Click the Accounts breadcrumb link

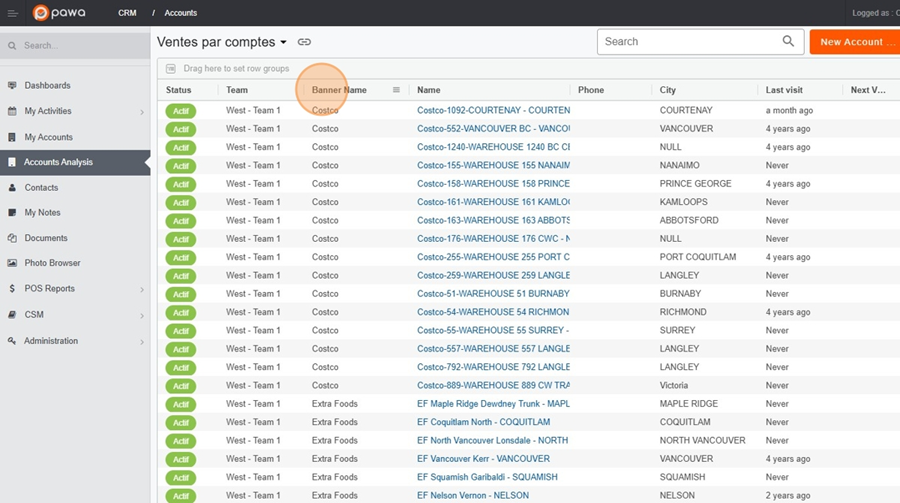[180, 13]
